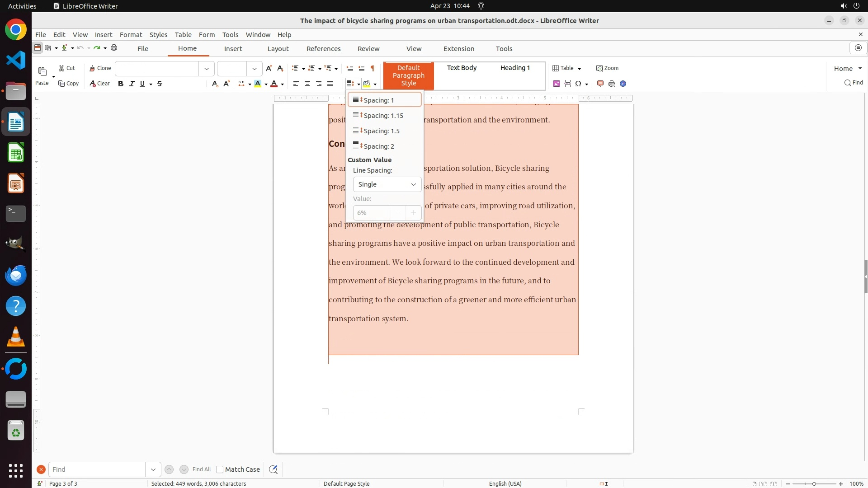This screenshot has width=868, height=488.
Task: Switch to the Layout tab
Action: [x=278, y=49]
